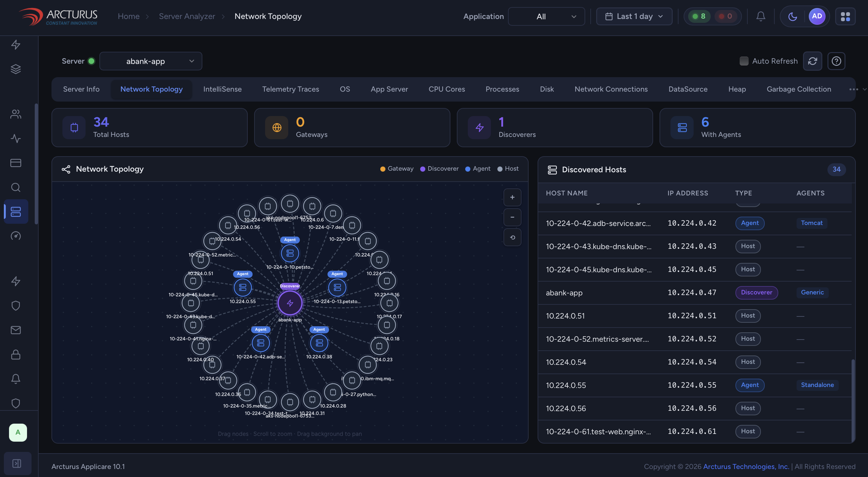Open the card window sidebar icon
The height and width of the screenshot is (477, 868).
pos(16,163)
